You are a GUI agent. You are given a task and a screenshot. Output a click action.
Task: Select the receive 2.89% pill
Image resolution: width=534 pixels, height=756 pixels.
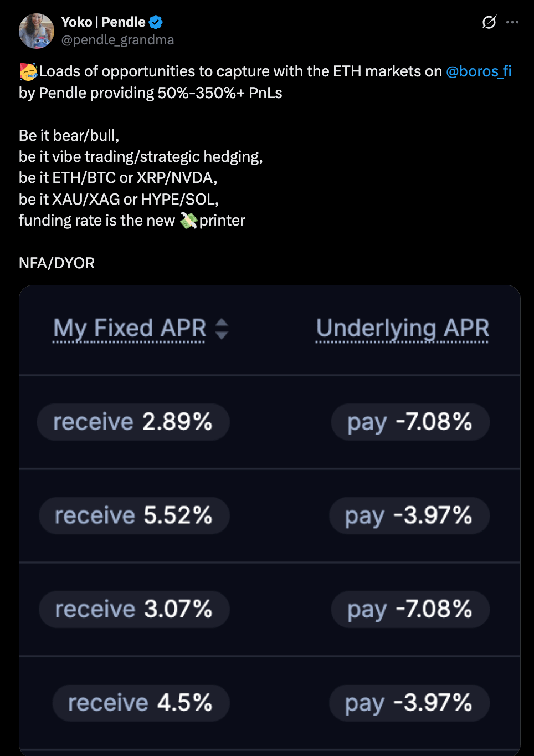[133, 422]
